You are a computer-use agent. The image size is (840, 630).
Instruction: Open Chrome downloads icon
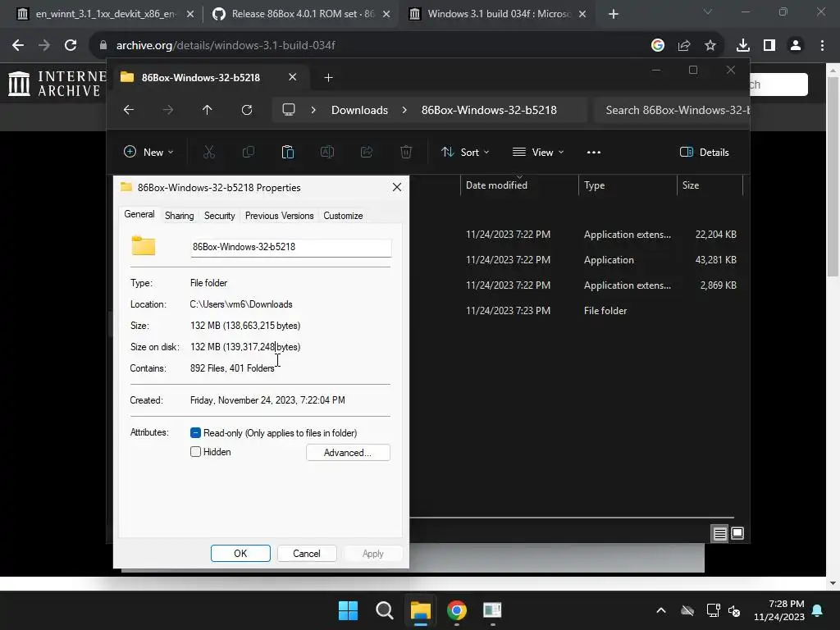[x=743, y=46]
